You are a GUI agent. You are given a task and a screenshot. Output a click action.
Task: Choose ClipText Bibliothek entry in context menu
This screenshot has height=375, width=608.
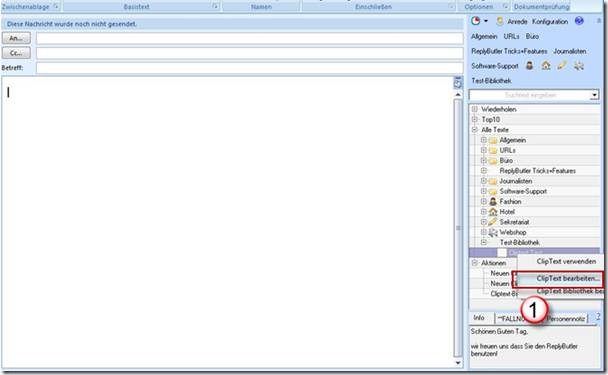point(570,291)
